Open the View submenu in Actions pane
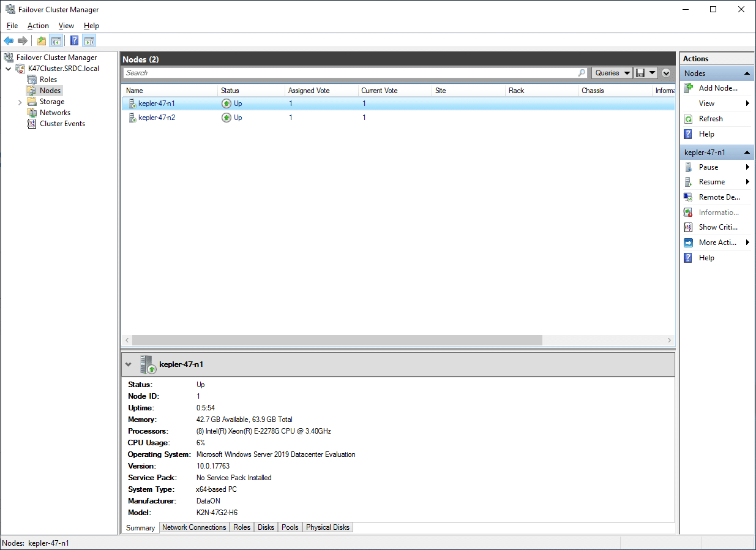 coord(716,104)
